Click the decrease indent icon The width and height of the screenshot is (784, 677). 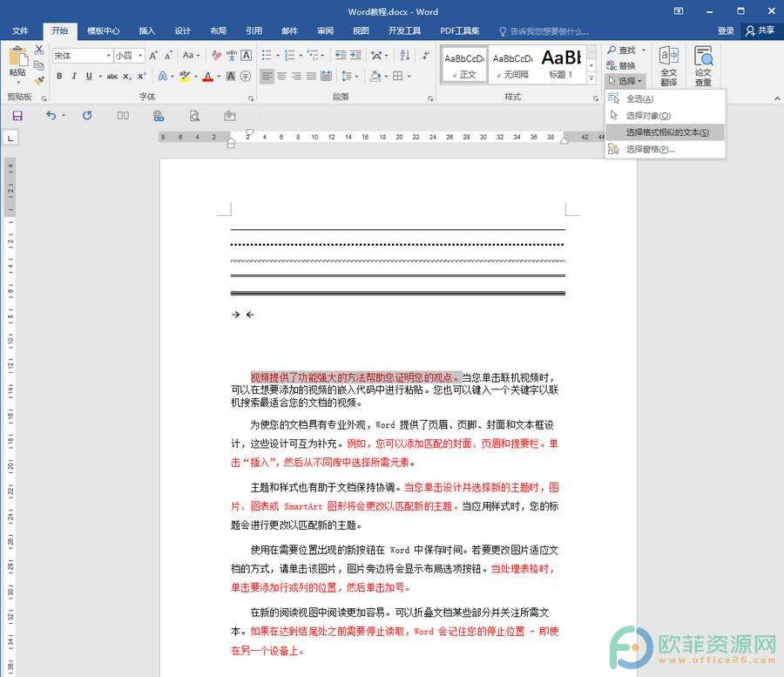(341, 56)
